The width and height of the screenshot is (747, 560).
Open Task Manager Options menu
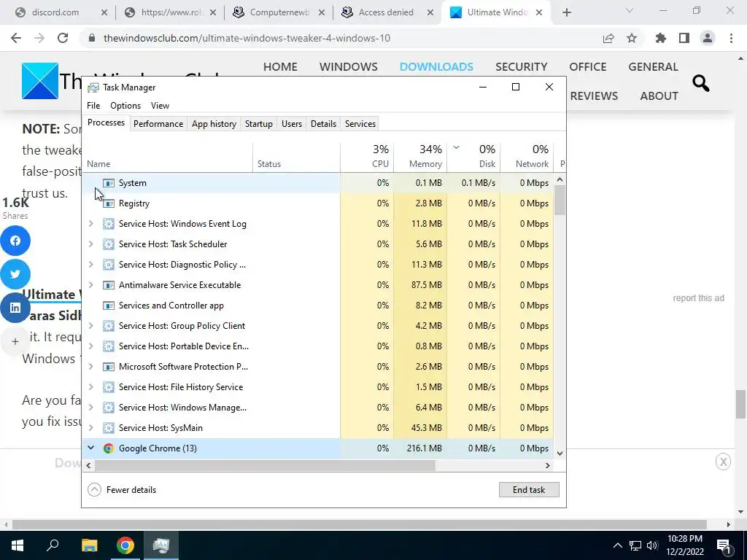pyautogui.click(x=125, y=106)
